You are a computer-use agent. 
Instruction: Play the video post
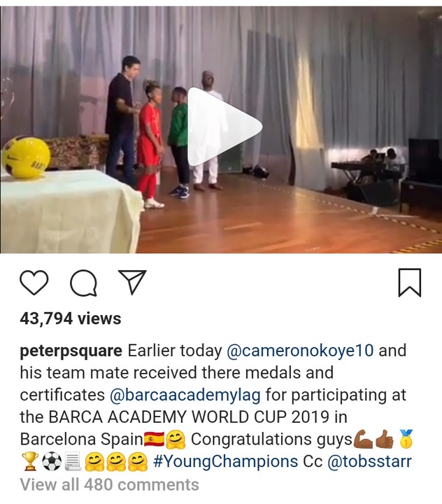(225, 127)
